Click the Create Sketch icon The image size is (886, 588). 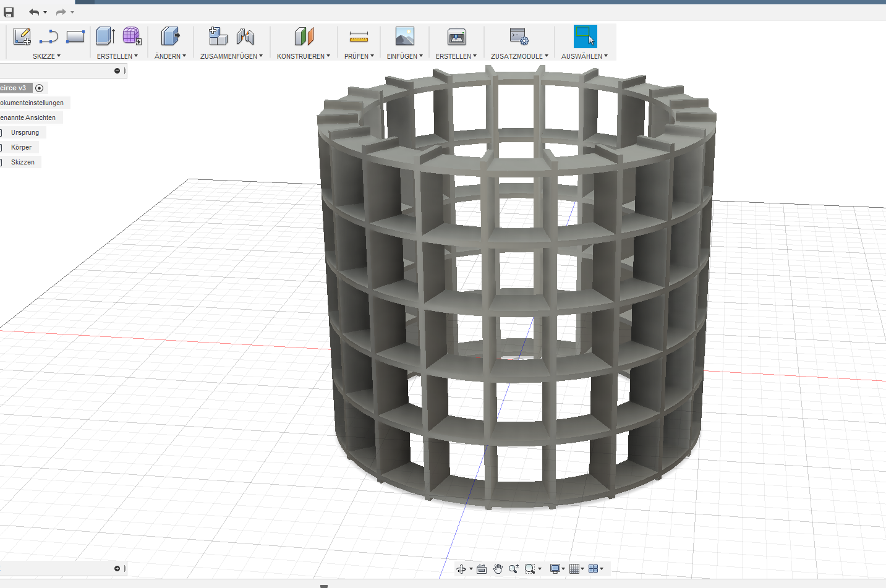click(x=22, y=37)
